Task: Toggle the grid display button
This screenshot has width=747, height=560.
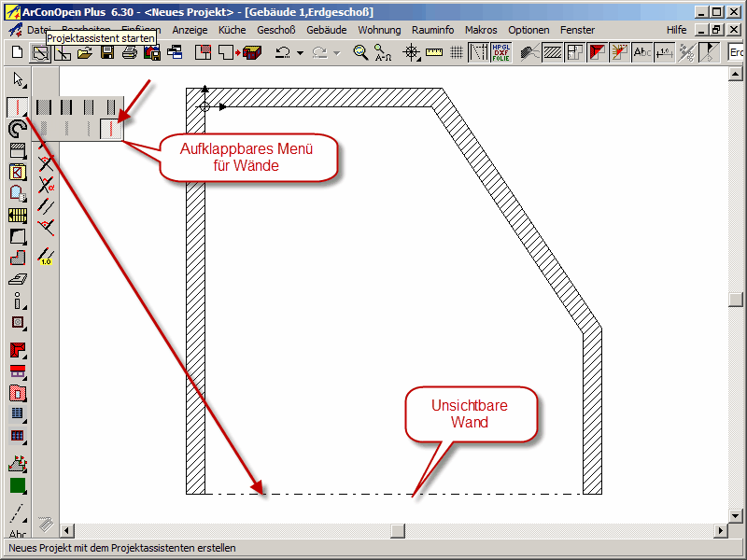Action: click(456, 53)
